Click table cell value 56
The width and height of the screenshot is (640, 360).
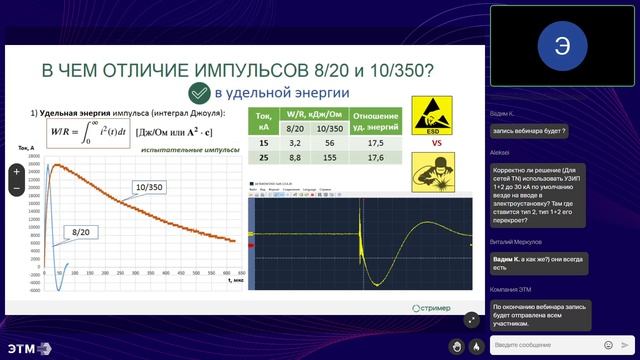(330, 143)
